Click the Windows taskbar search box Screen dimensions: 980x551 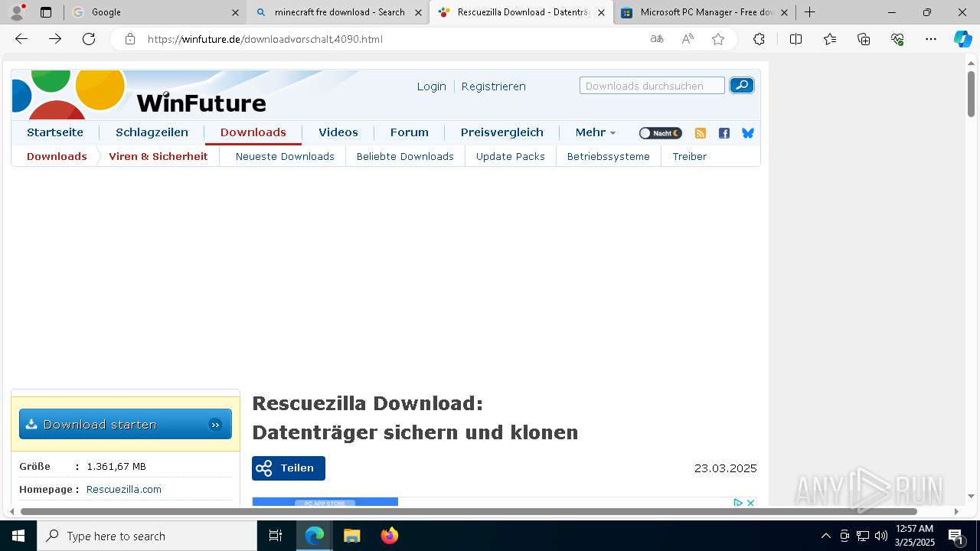point(147,536)
